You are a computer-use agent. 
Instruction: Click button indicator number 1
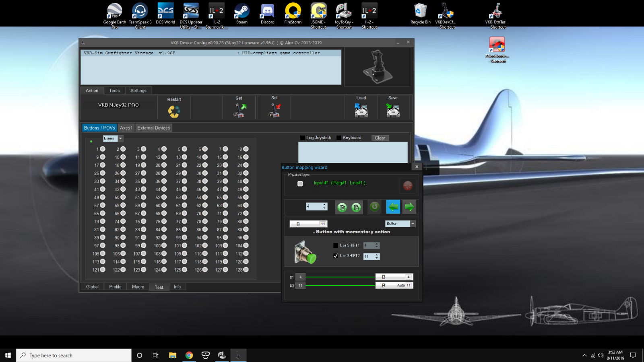[103, 149]
